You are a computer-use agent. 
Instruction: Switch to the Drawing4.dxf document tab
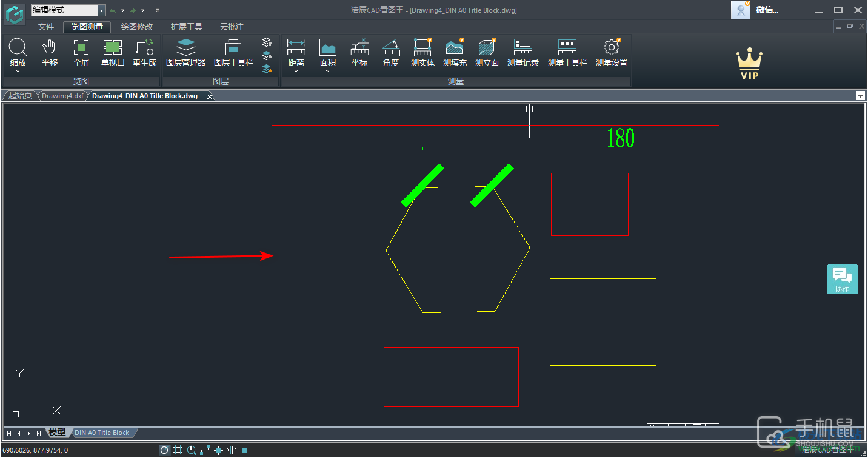[62, 96]
